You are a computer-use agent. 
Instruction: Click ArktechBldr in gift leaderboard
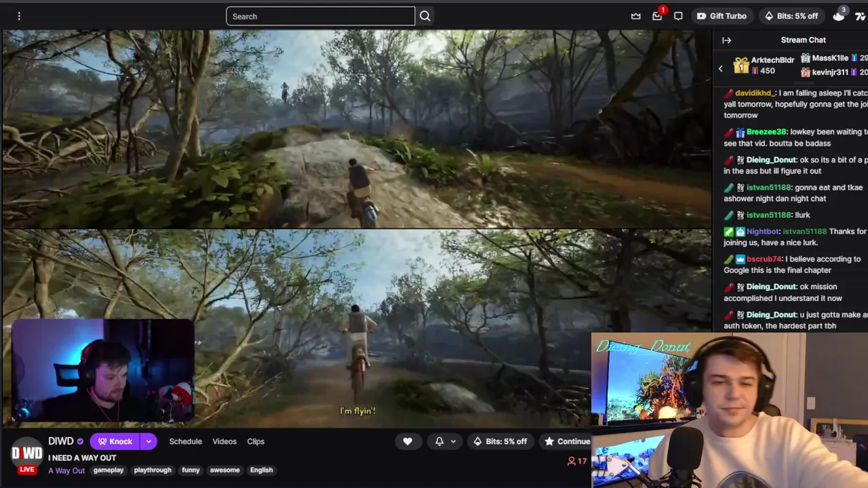(772, 60)
